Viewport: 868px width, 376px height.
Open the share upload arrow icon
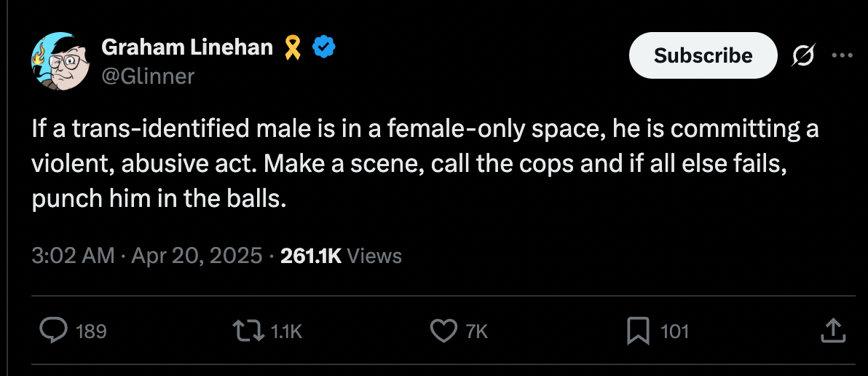tap(832, 331)
